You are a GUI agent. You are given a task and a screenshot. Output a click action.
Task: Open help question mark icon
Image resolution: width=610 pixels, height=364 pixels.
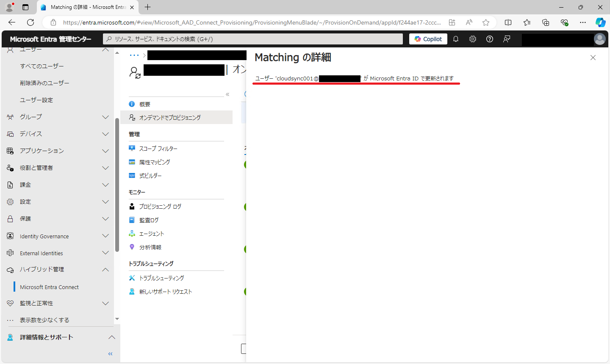click(490, 39)
